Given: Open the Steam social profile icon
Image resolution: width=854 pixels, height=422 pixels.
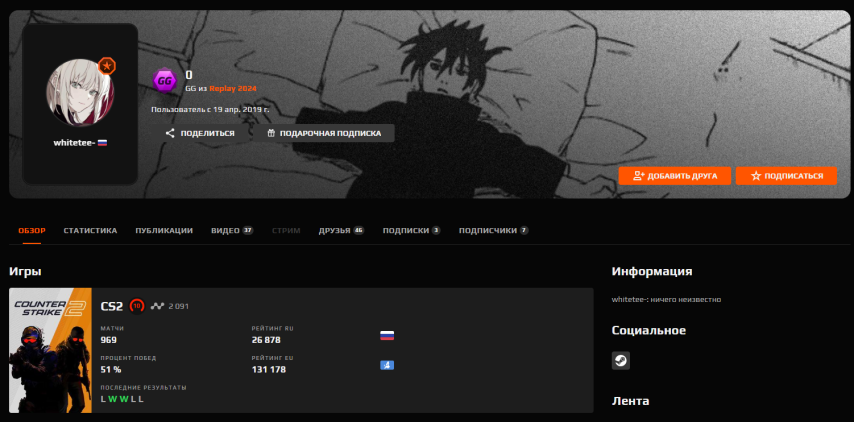Looking at the screenshot, I should (x=620, y=360).
